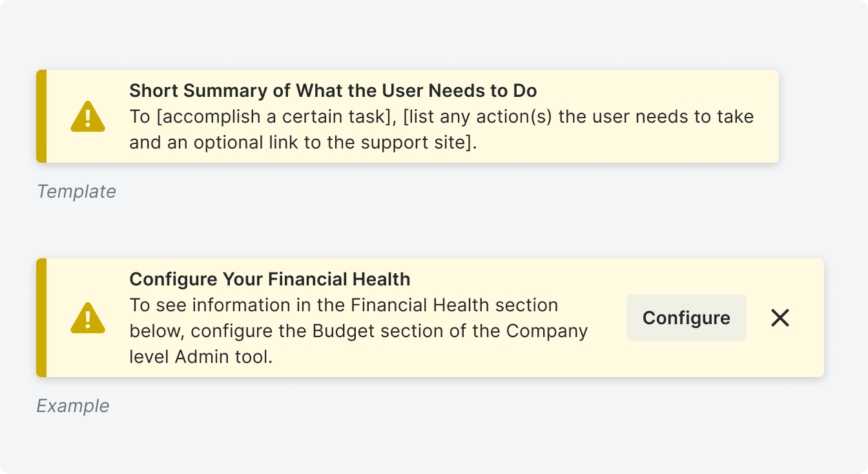Click the Example caption label
This screenshot has height=474, width=868.
73,406
